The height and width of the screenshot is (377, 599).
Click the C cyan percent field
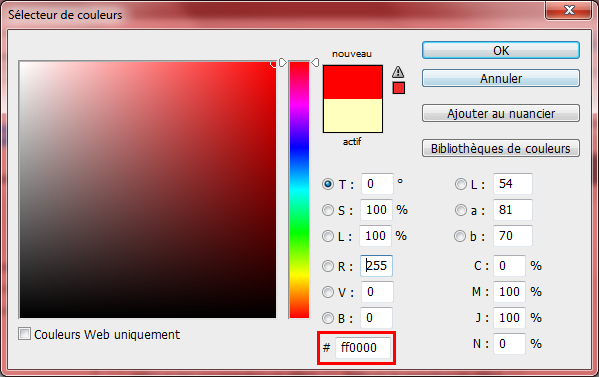click(x=509, y=266)
